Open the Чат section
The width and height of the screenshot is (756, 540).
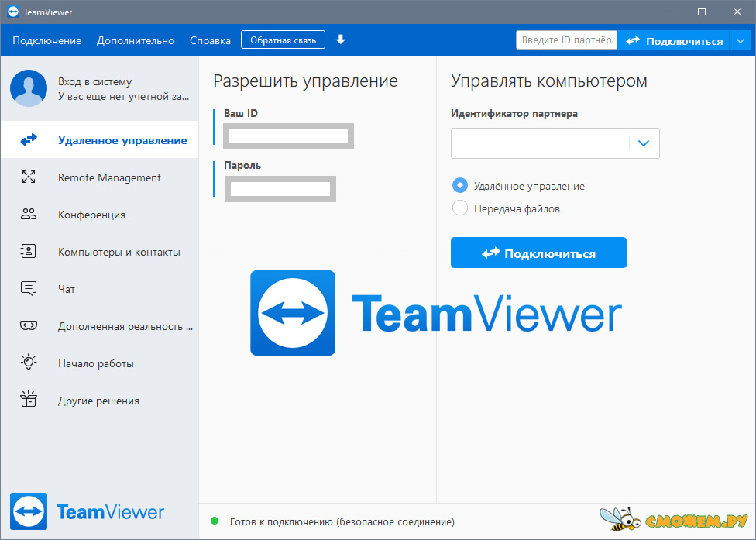click(x=100, y=289)
